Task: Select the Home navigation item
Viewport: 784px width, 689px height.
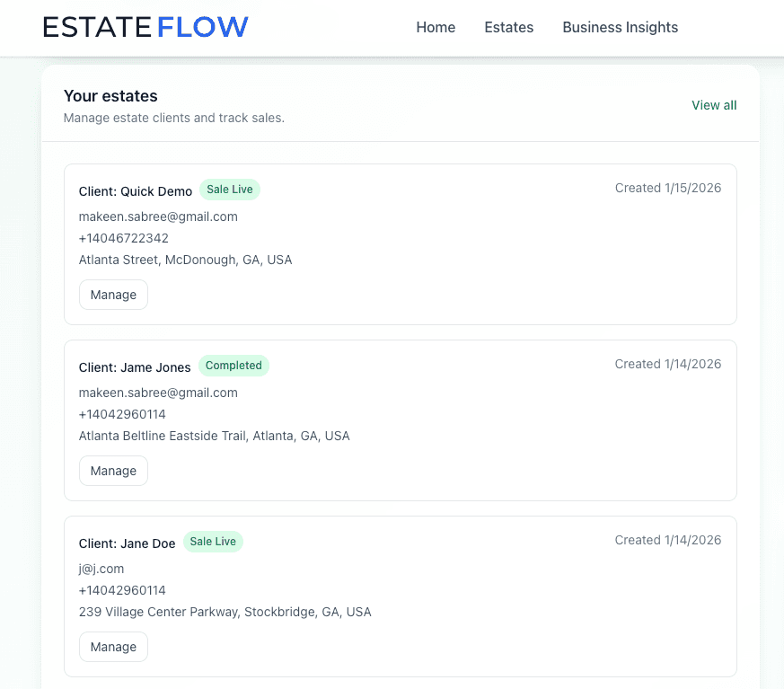Action: 436,28
